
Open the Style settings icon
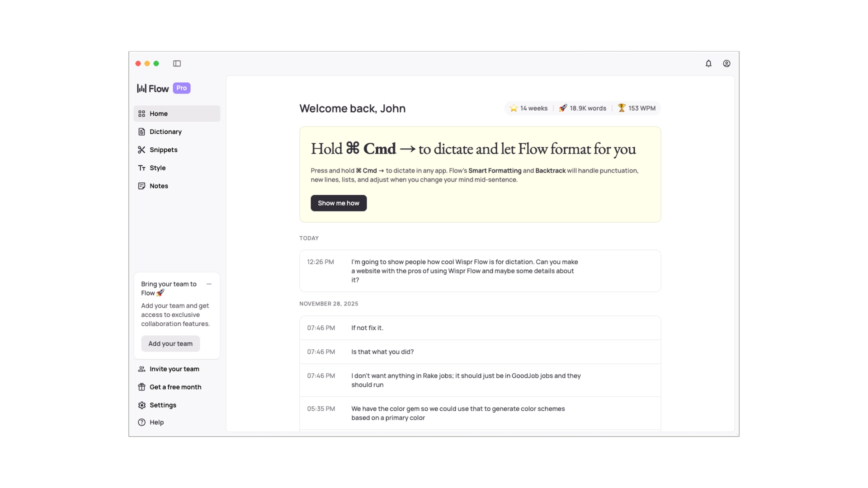pyautogui.click(x=142, y=168)
